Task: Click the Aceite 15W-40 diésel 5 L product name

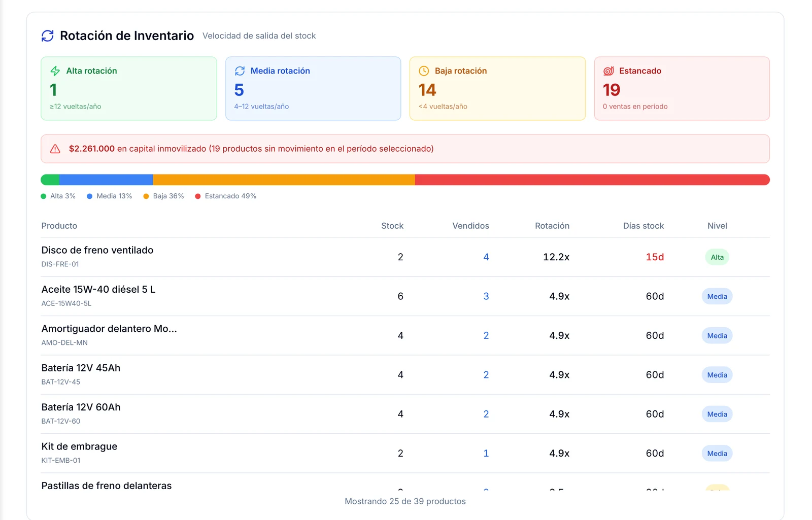Action: click(x=98, y=289)
